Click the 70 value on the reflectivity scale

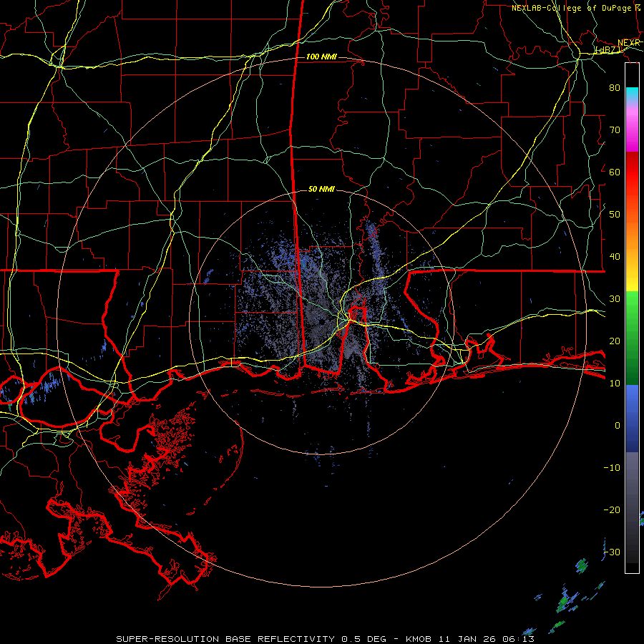615,130
